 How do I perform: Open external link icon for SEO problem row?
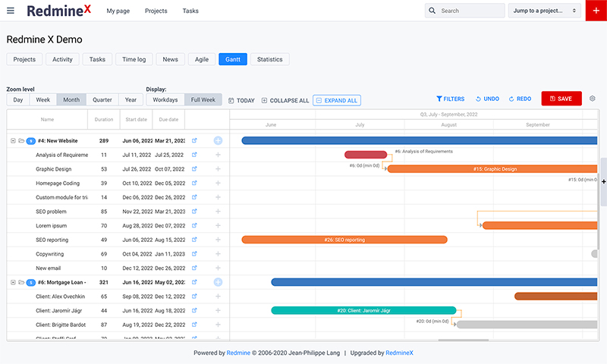tap(194, 212)
